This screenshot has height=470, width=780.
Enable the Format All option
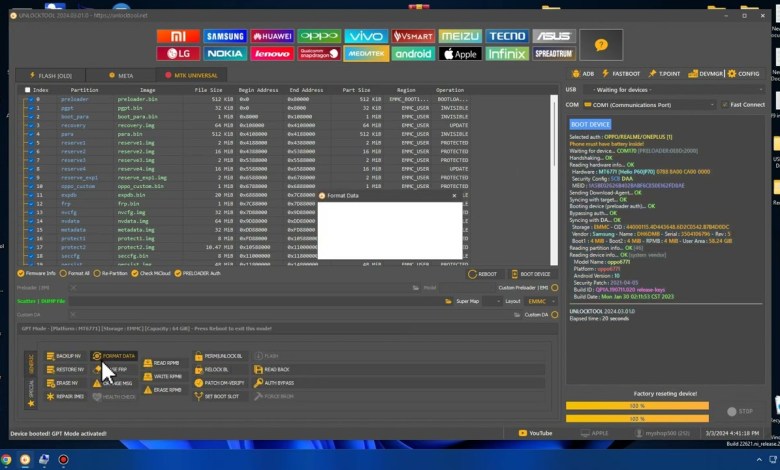point(75,274)
